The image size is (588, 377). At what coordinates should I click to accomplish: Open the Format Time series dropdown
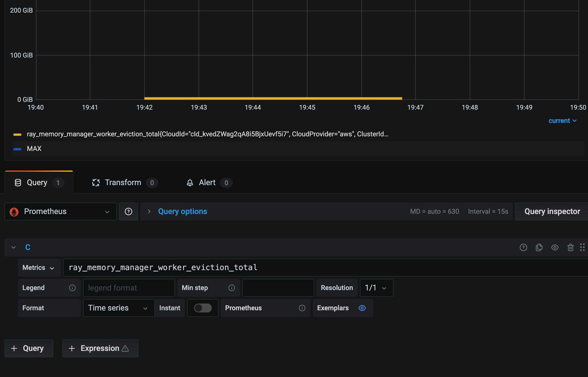pyautogui.click(x=119, y=308)
